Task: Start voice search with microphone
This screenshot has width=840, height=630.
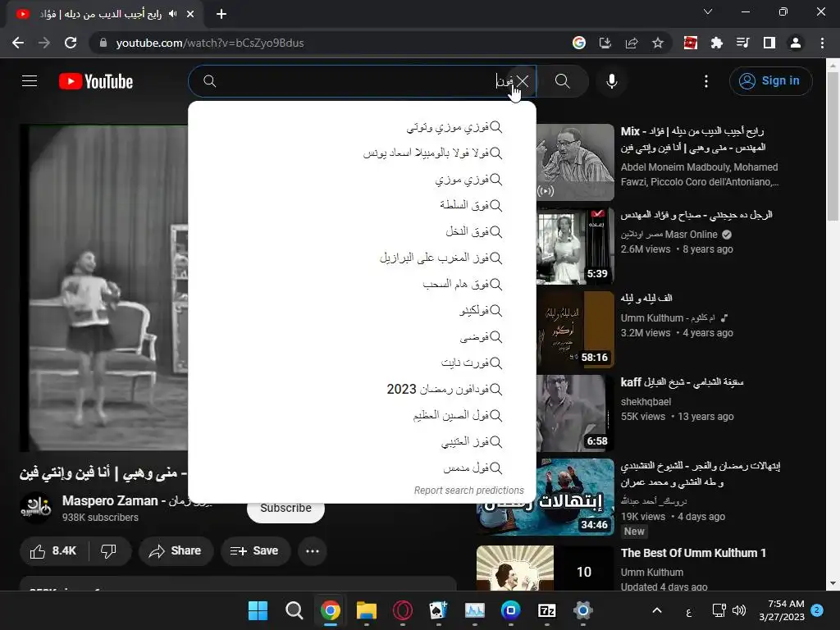Action: tap(611, 81)
